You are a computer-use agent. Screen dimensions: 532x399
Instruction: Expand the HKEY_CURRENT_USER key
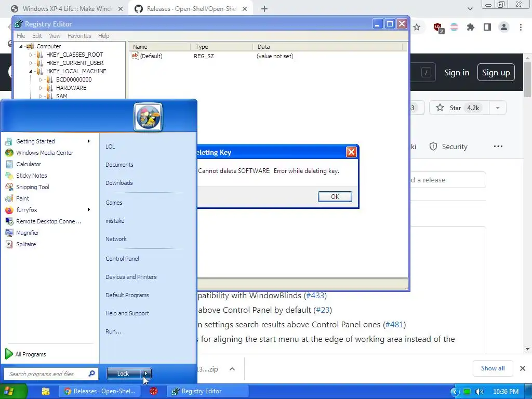[31, 63]
